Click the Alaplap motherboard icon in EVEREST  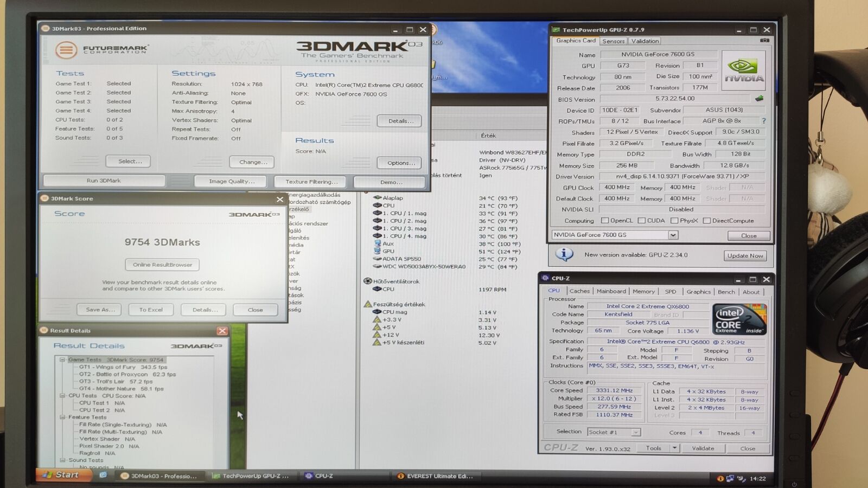pyautogui.click(x=377, y=198)
